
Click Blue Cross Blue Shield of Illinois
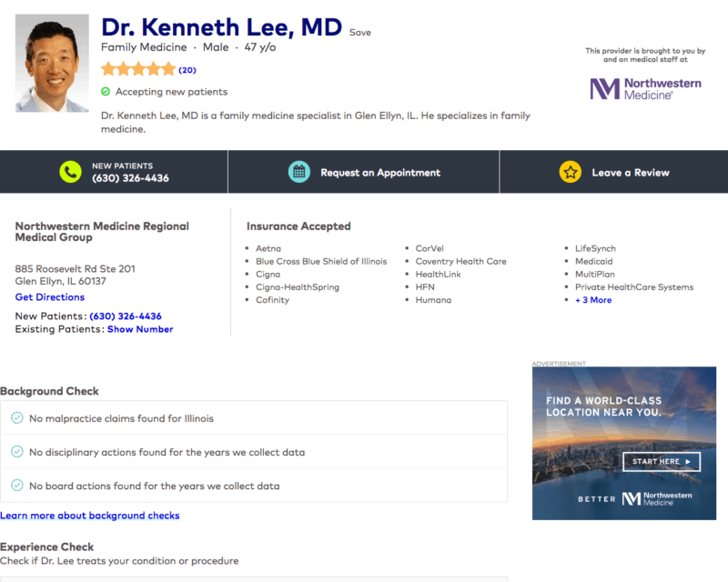tap(321, 262)
